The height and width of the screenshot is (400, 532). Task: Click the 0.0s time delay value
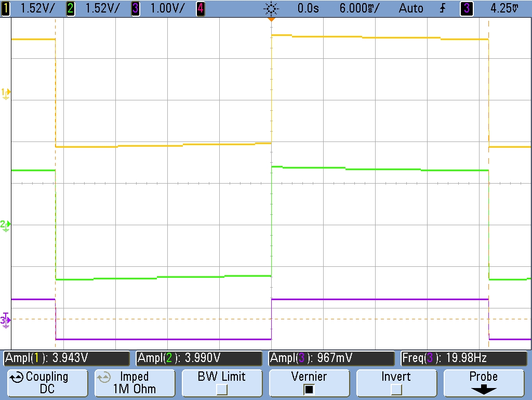308,8
